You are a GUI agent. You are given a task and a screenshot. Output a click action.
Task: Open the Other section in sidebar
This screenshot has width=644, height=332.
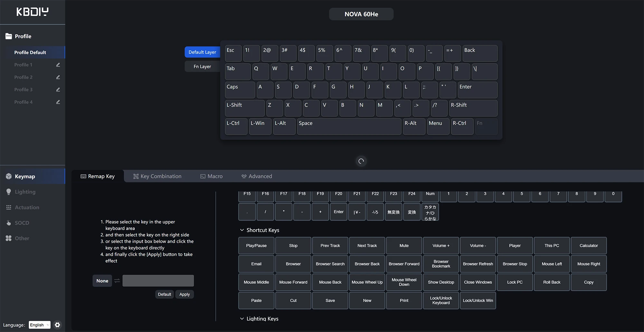33,238
